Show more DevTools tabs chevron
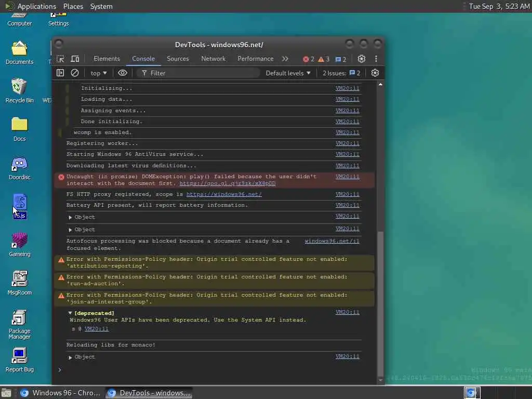Viewport: 532px width, 399px height. pos(285,59)
